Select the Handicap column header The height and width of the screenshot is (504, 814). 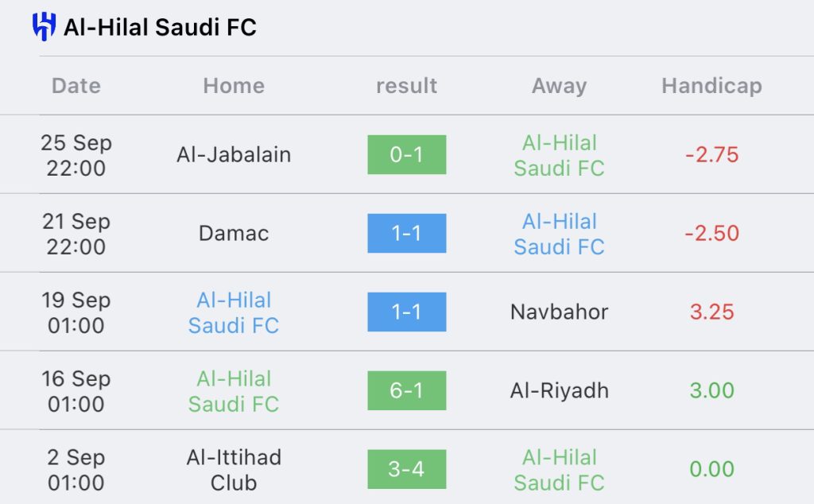pyautogui.click(x=711, y=86)
